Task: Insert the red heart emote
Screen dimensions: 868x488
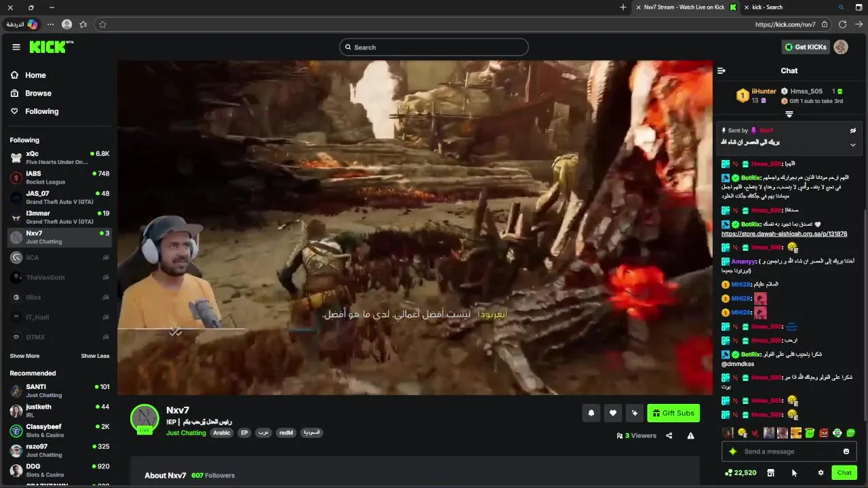Action: (x=755, y=432)
